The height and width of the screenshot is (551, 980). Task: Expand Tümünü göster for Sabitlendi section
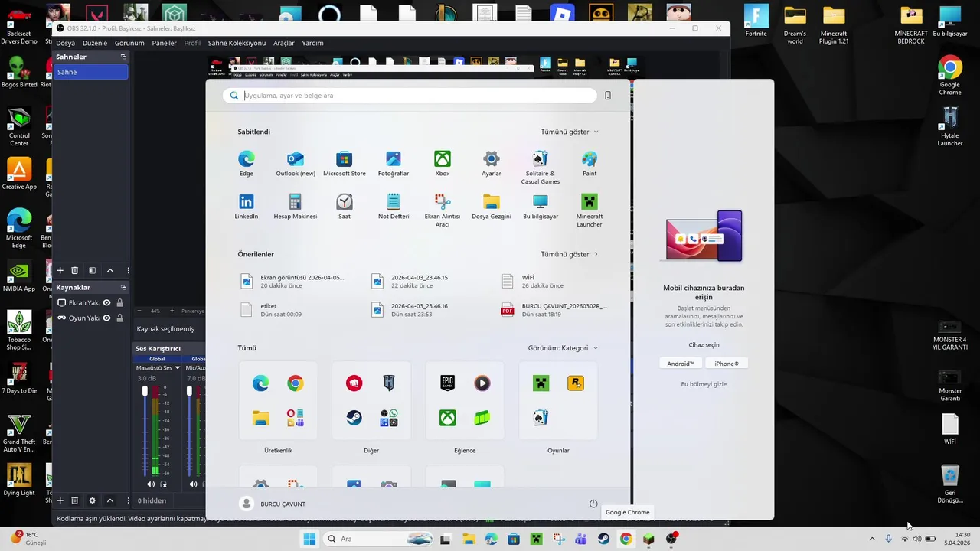pos(570,132)
